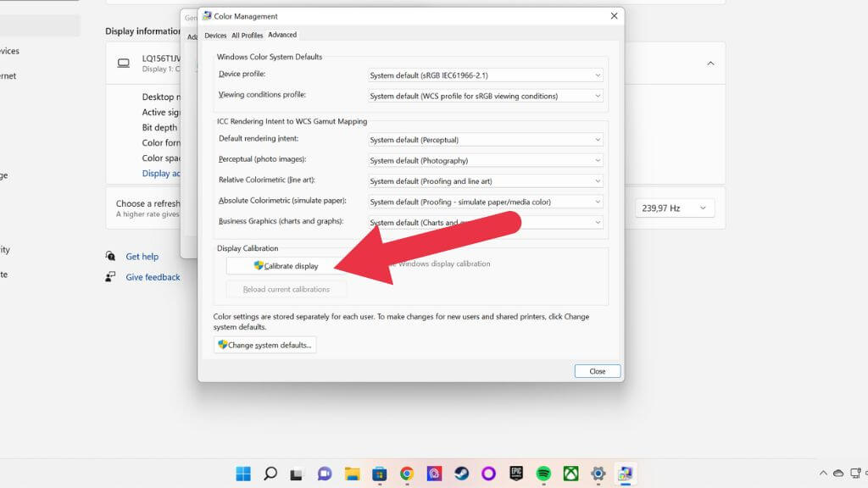Launch Google Chrome from the taskbar
The image size is (868, 488).
click(407, 474)
